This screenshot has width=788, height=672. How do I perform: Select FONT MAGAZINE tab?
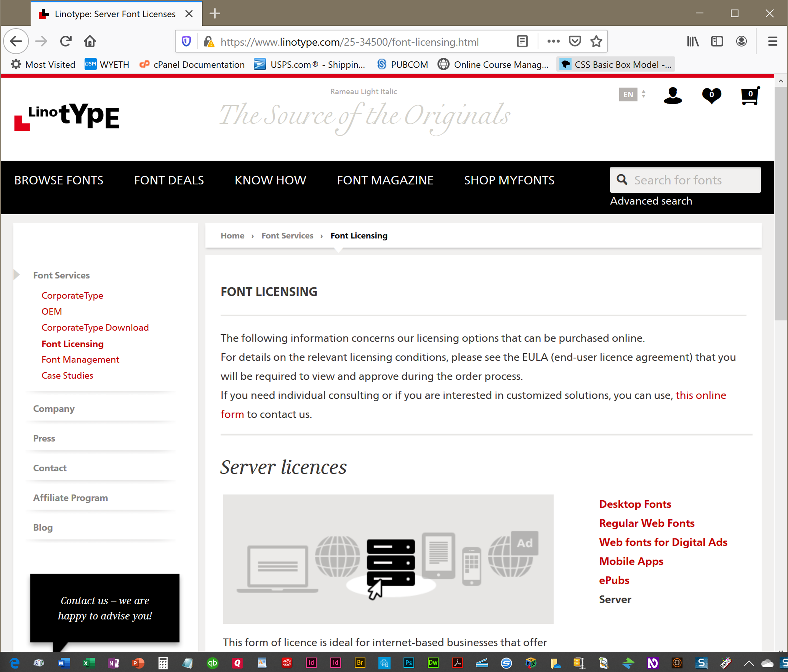click(x=385, y=180)
